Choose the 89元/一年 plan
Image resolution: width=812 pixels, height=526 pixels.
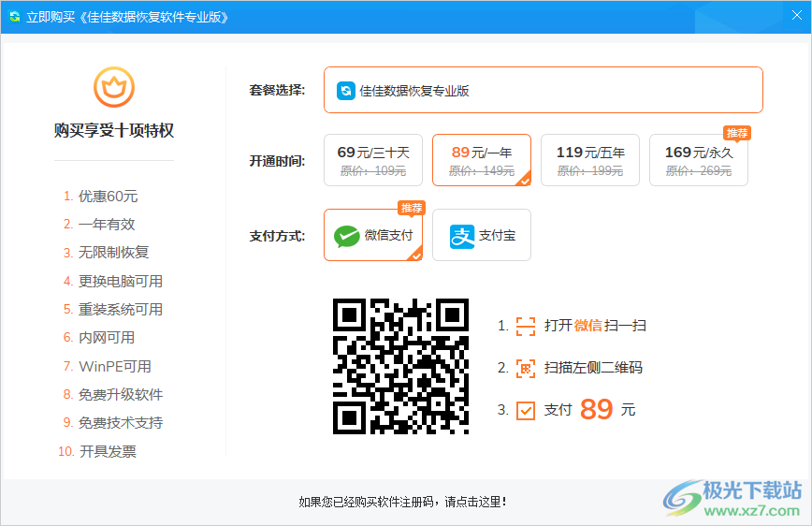(x=482, y=160)
